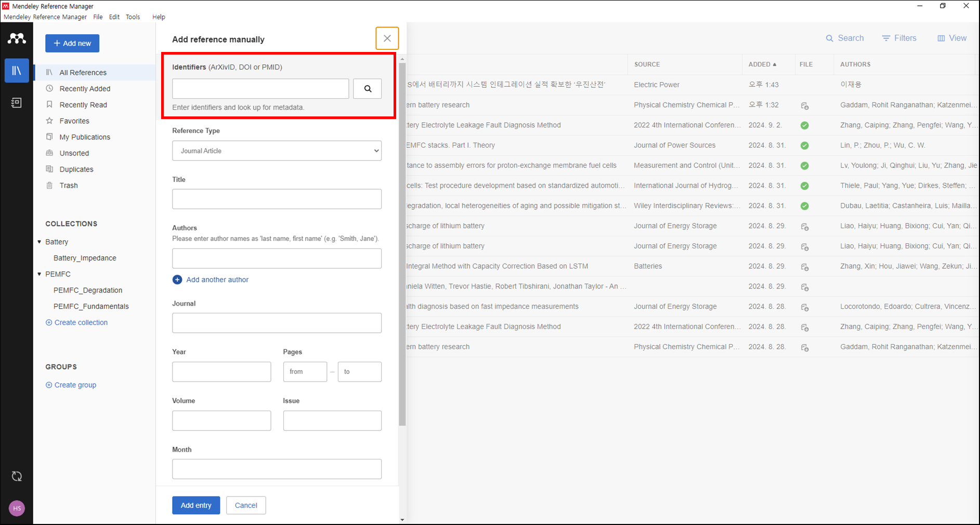The height and width of the screenshot is (525, 980).
Task: Open the PEMFC_Fundamentals collection
Action: (91, 306)
